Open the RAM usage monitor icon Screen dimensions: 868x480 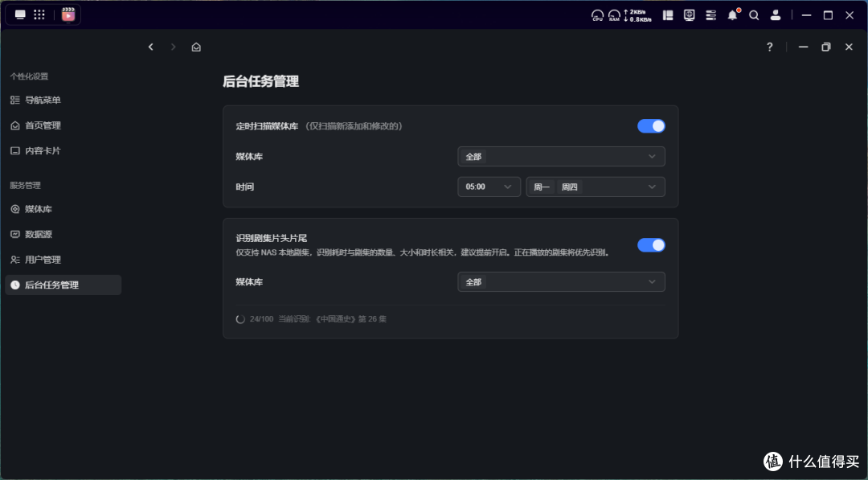(x=614, y=15)
